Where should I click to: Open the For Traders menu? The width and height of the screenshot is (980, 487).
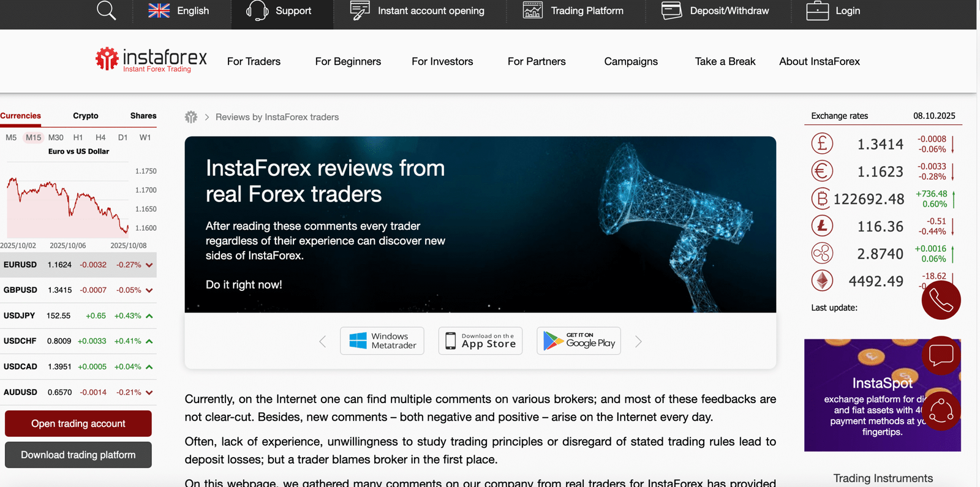click(254, 61)
